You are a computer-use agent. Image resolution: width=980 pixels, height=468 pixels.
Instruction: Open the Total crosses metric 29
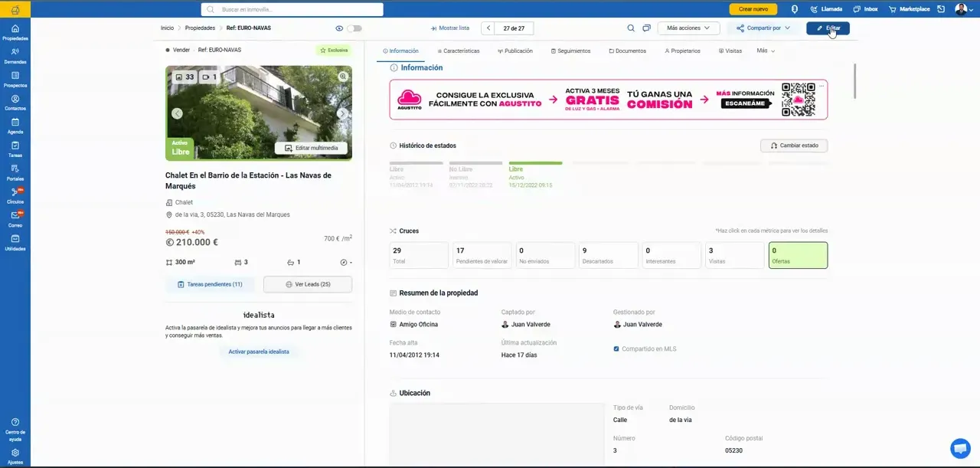tap(419, 255)
